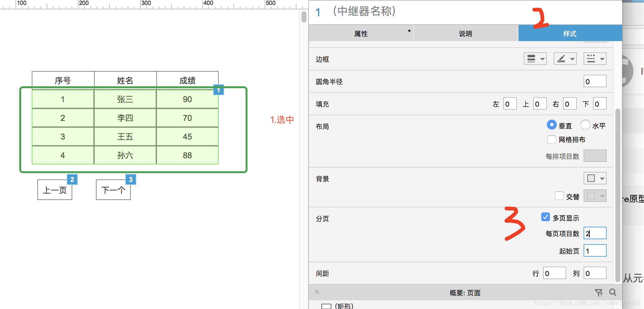Open border line color dropdown

click(x=565, y=59)
